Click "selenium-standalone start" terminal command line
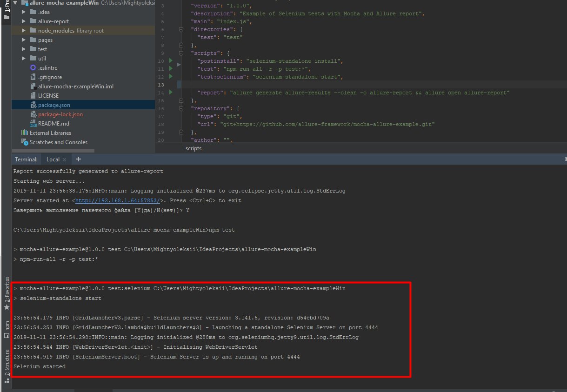Image resolution: width=567 pixels, height=392 pixels. point(60,298)
